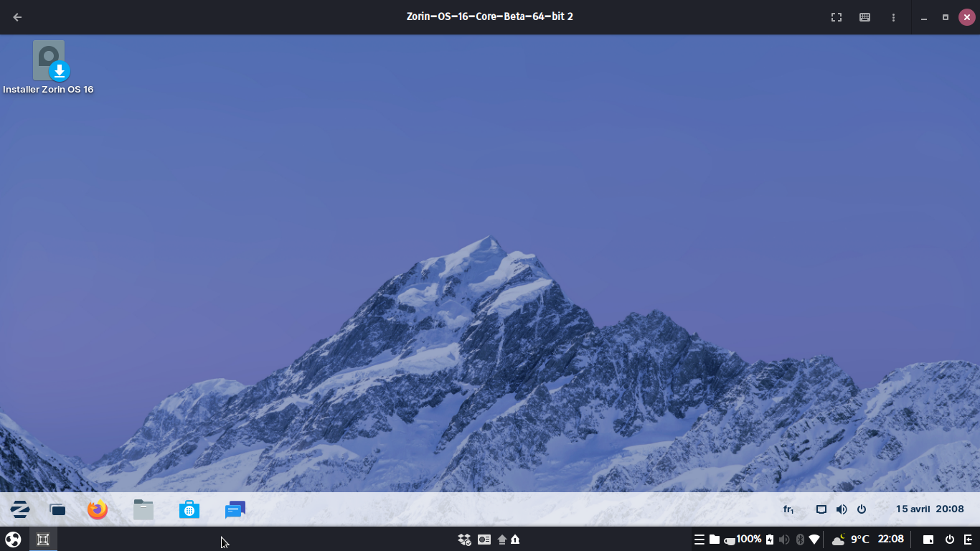Open the three-dot VM options menu

[x=893, y=17]
